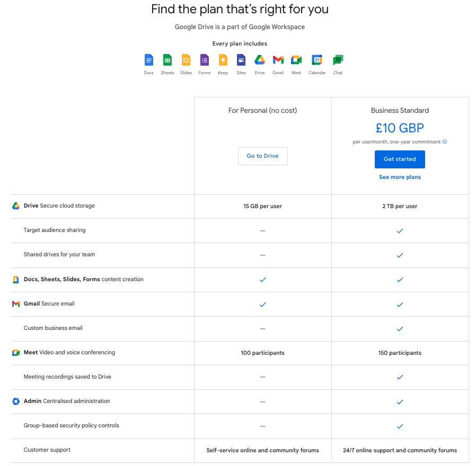Click Group-based security policy controls label
This screenshot has width=476, height=466.
pos(72,425)
